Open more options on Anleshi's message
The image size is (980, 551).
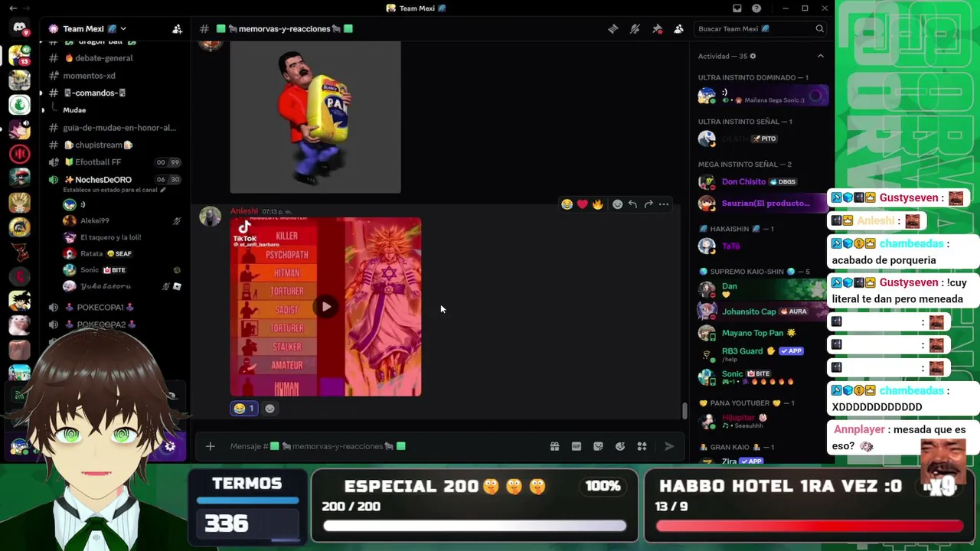(x=664, y=204)
